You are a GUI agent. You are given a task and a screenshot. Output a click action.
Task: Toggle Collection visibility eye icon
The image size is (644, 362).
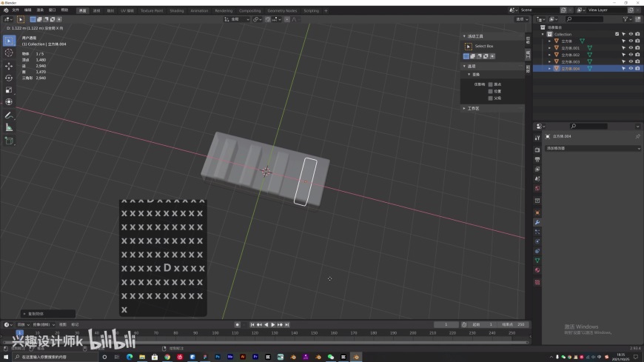(x=631, y=34)
